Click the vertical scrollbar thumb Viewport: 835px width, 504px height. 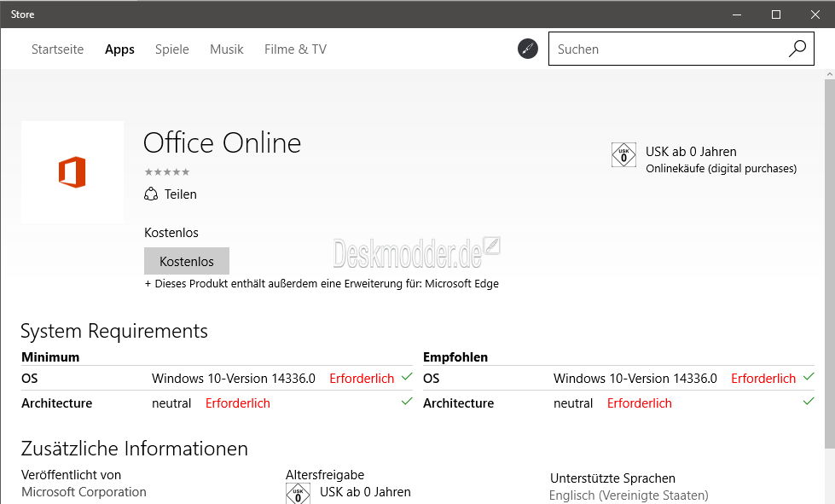pos(830,264)
